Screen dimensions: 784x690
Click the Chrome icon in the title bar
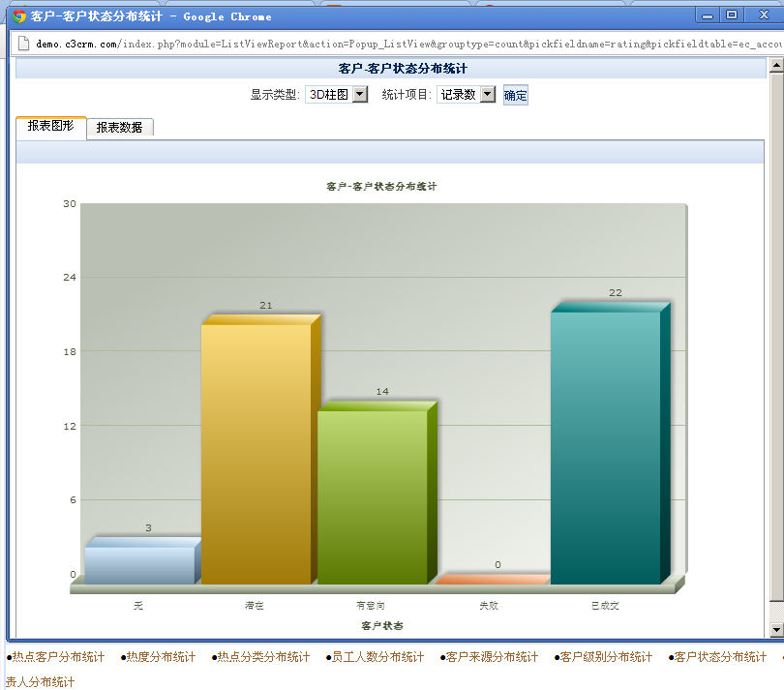pyautogui.click(x=18, y=16)
